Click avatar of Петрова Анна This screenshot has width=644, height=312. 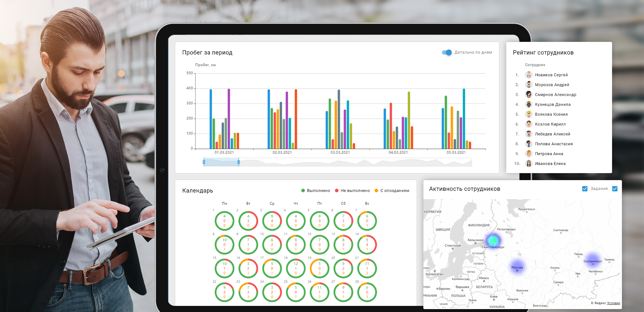coord(529,154)
